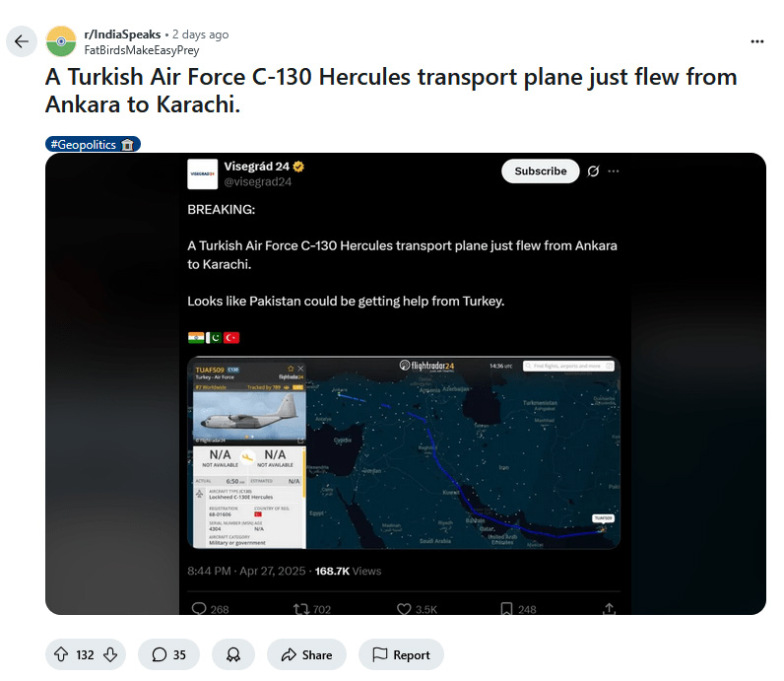Click the retweet icon showing 702
Image resolution: width=784 pixels, height=681 pixels.
coord(301,609)
